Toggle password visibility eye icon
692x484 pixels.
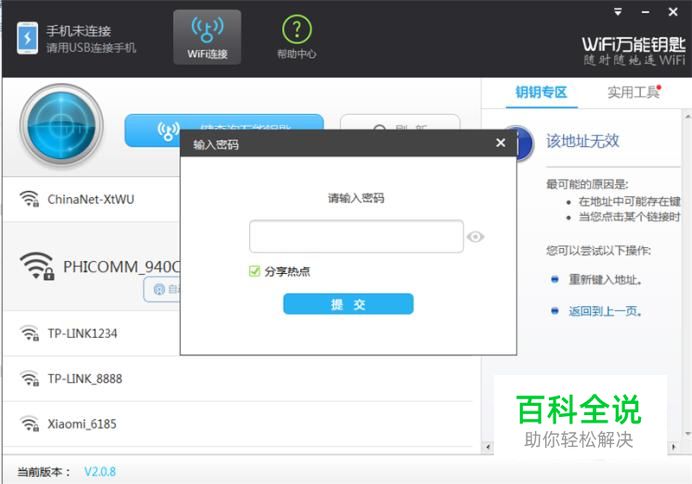(475, 237)
